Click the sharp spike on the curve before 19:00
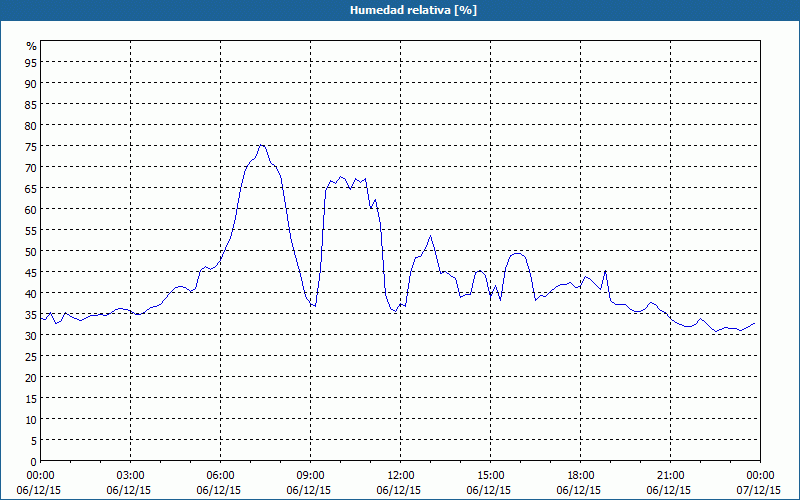 click(605, 271)
